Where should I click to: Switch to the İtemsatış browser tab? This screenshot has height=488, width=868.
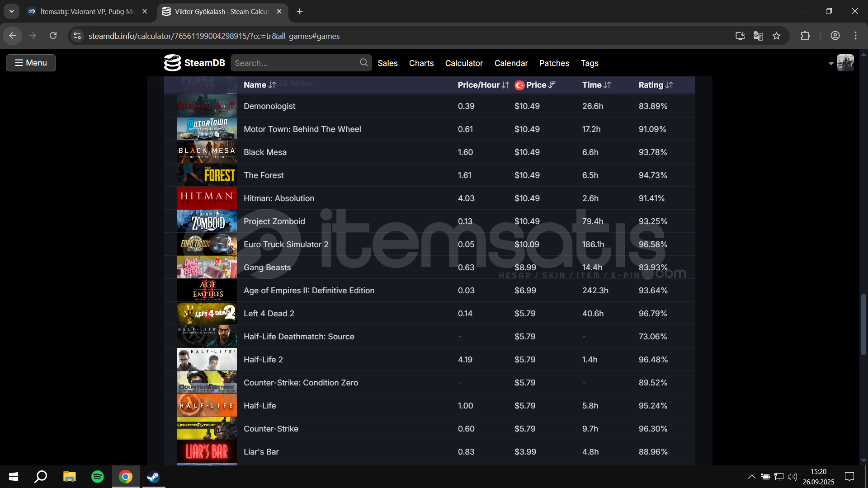pyautogui.click(x=87, y=11)
